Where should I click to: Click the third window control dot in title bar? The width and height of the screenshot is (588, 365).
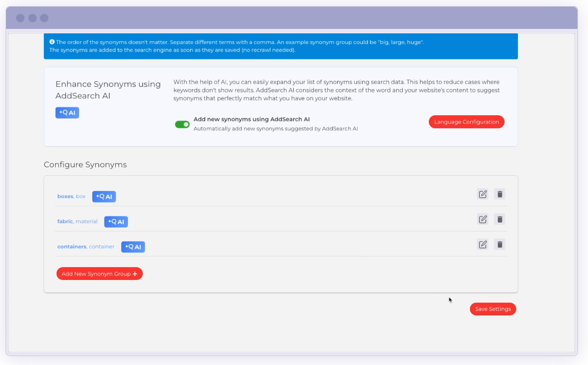pyautogui.click(x=45, y=18)
